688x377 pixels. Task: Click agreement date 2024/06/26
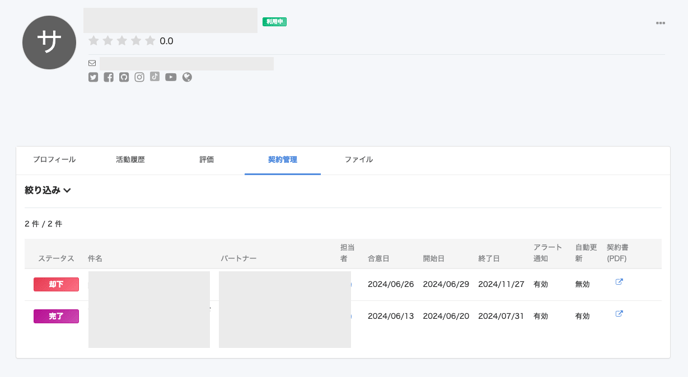coord(391,284)
